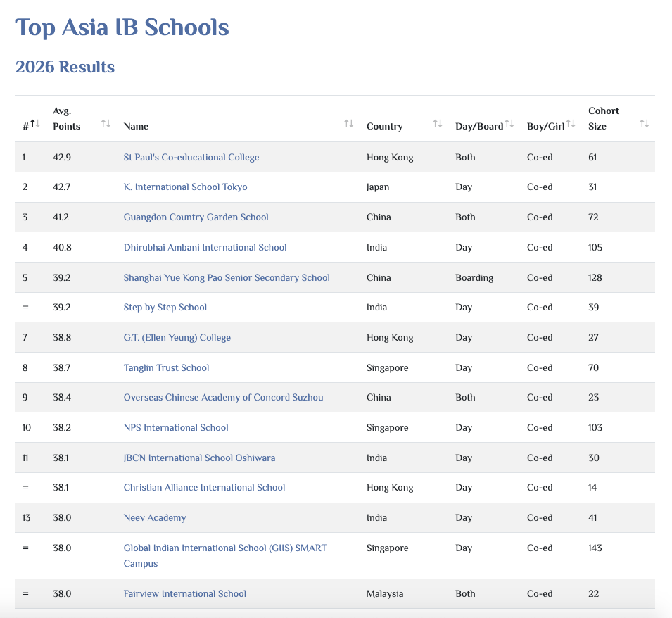Click the Top Asia IB Schools title
672x618 pixels.
click(122, 27)
